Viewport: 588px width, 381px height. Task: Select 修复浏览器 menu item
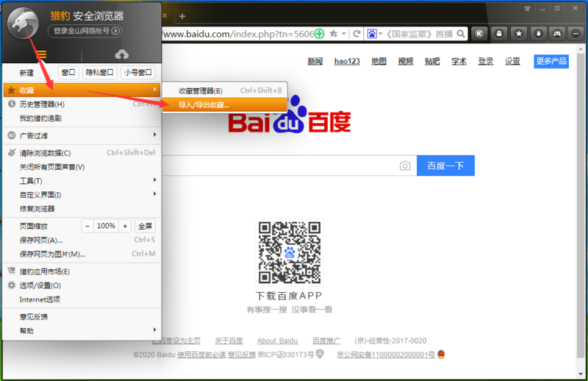[82, 209]
